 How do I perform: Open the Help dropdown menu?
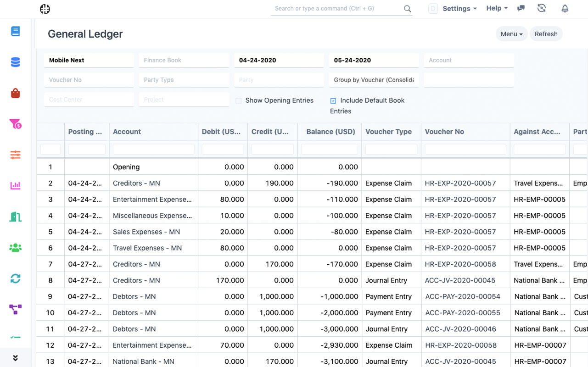(497, 8)
